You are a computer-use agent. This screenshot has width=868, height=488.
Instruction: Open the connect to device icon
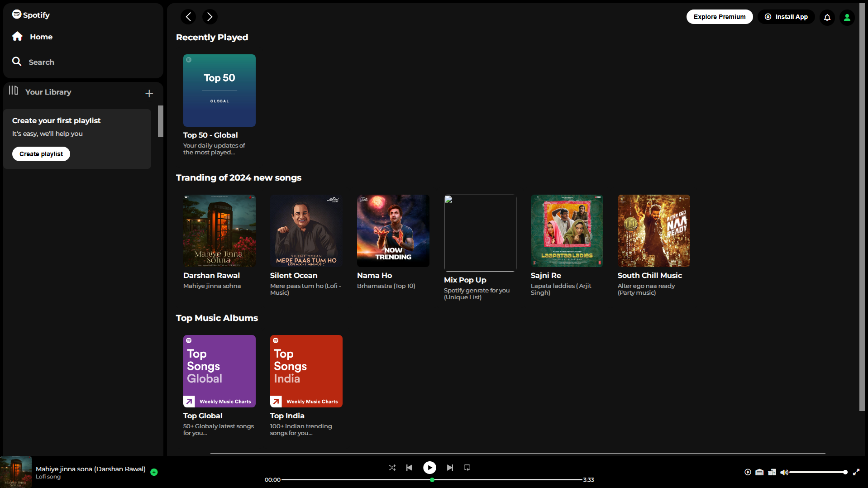pos(772,472)
